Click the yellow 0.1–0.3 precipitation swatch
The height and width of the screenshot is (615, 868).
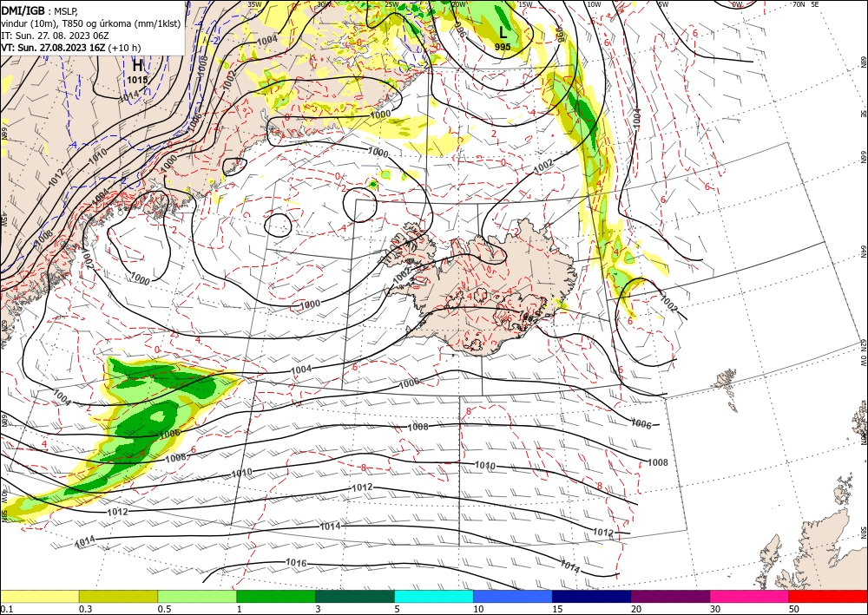coord(39,596)
